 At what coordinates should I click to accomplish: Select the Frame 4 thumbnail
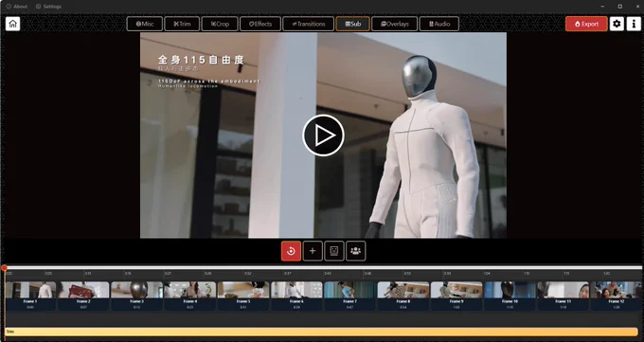(190, 296)
